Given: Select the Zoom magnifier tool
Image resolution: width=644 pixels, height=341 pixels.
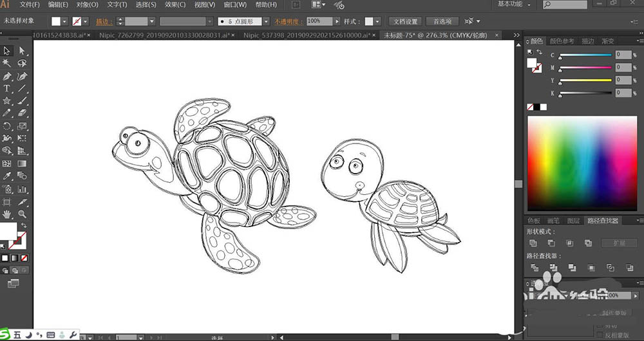Looking at the screenshot, I should [x=22, y=214].
